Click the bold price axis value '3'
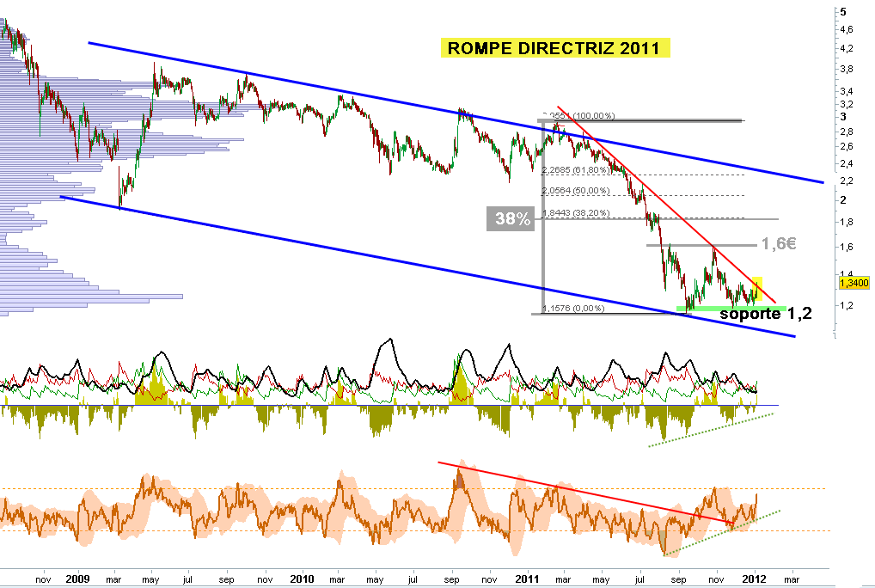Screen dimensions: 875x588 coord(843,117)
